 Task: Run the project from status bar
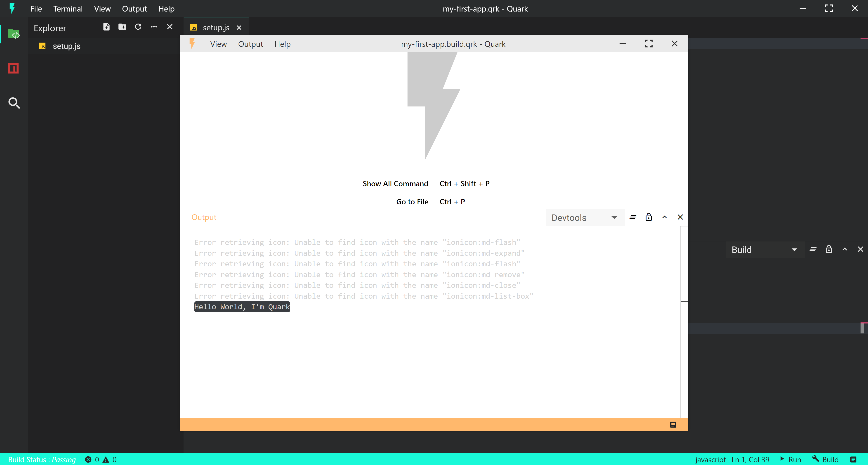pos(790,460)
